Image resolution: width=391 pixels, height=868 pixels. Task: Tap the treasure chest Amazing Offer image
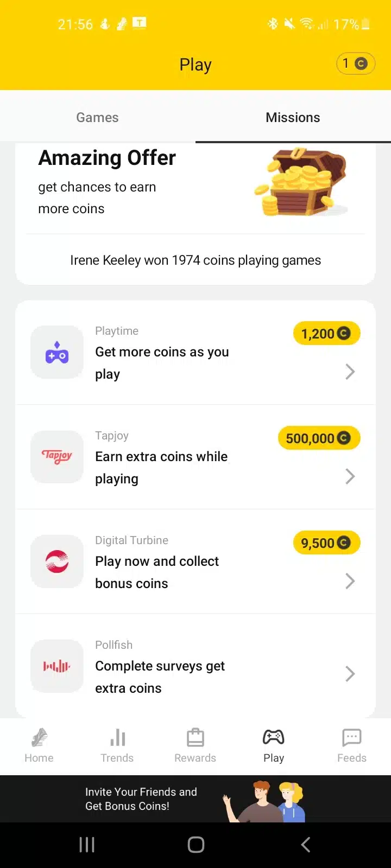click(302, 182)
